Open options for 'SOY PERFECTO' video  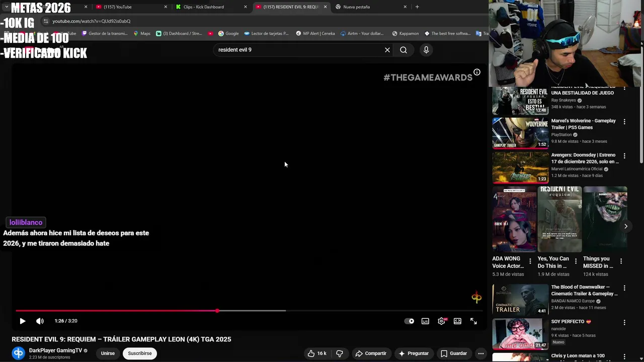[624, 322]
